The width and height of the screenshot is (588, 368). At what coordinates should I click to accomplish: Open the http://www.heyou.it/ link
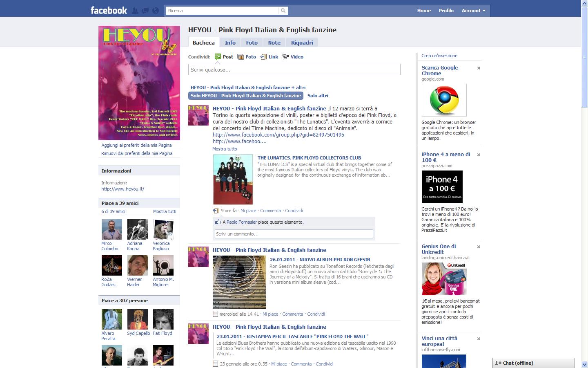click(122, 189)
